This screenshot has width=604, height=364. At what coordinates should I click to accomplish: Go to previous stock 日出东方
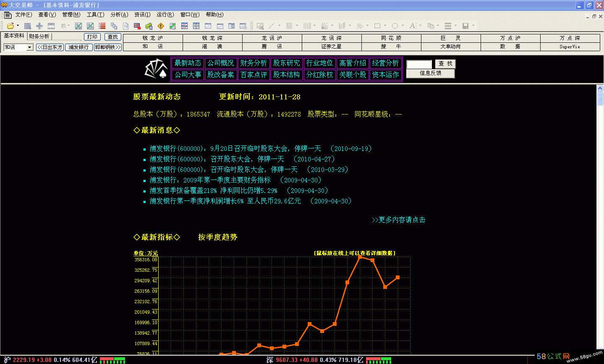[x=50, y=47]
